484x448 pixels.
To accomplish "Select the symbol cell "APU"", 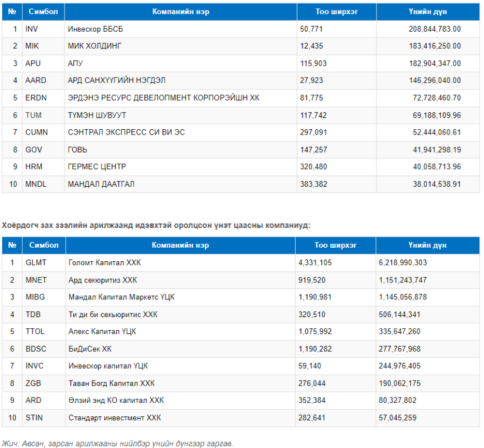I will pyautogui.click(x=33, y=63).
